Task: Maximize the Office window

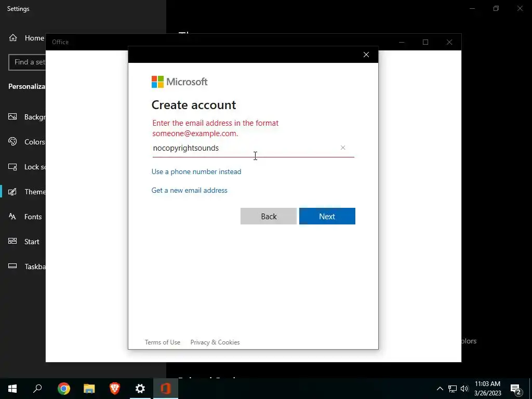Action: click(425, 42)
